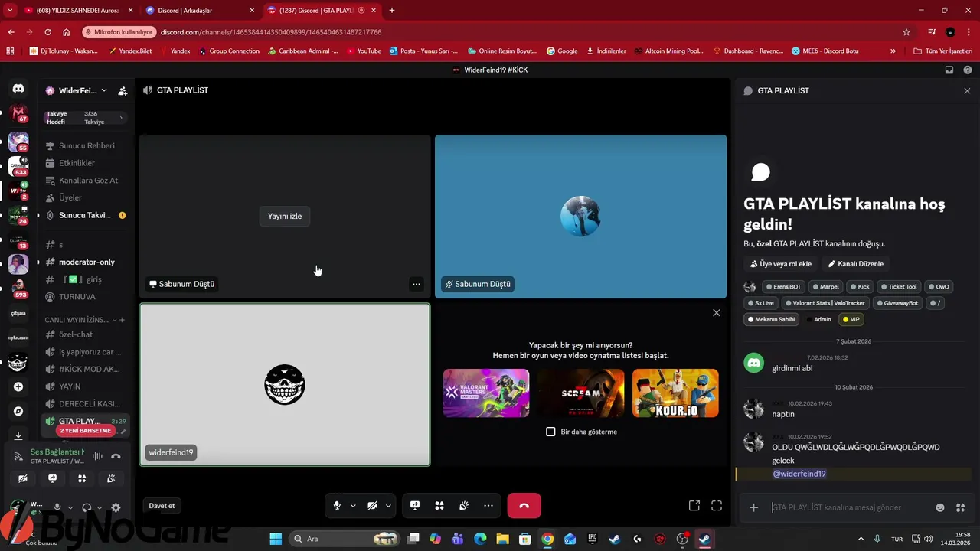
Task: Reload the page in Chrome
Action: 47,32
